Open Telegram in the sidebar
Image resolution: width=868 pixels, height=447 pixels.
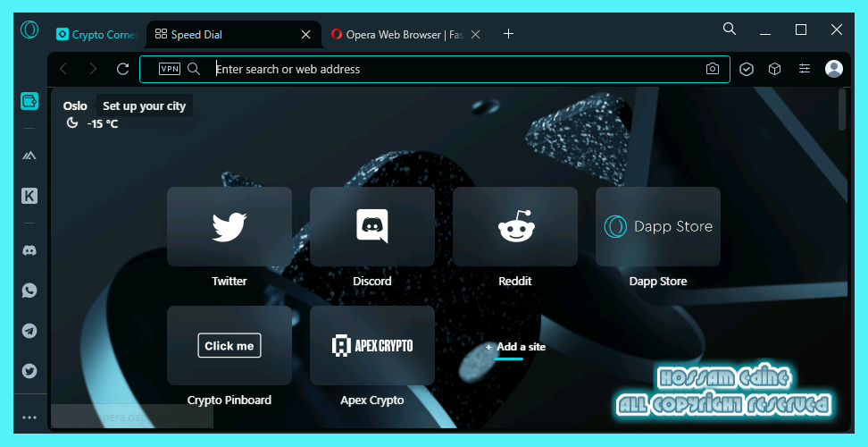(x=29, y=331)
